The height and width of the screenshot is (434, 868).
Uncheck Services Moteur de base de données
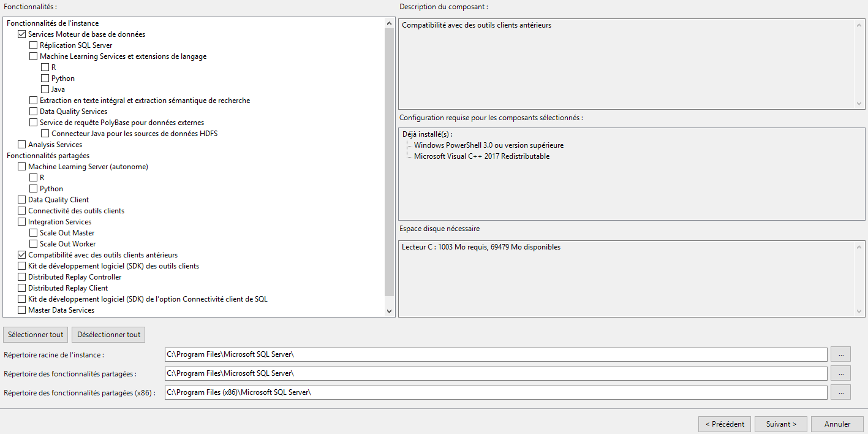pyautogui.click(x=22, y=34)
